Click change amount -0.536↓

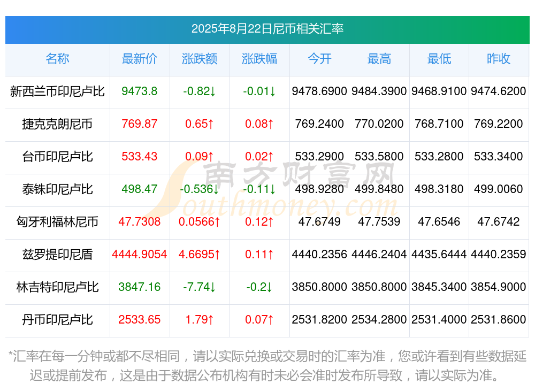click(x=200, y=189)
